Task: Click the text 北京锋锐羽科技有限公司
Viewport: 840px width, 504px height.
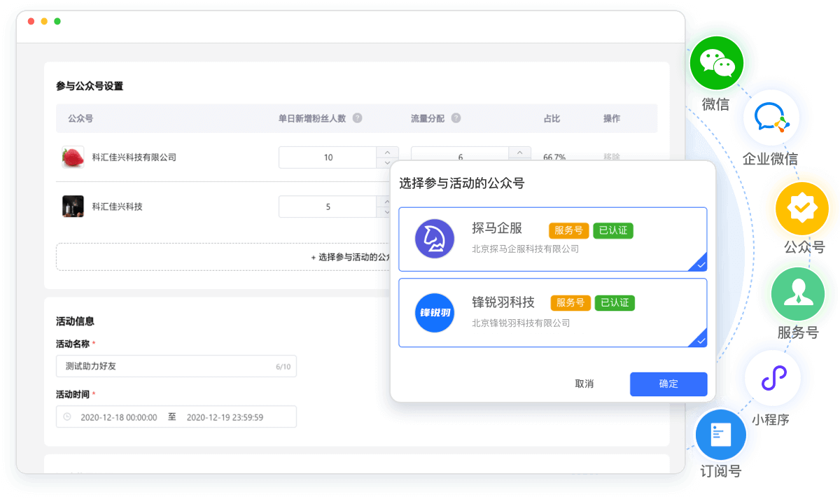Action: (x=521, y=323)
